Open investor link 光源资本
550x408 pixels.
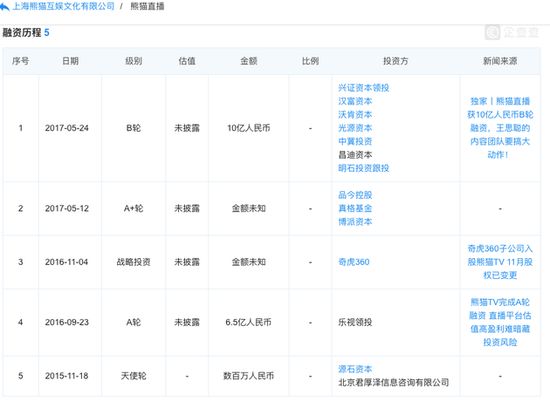click(355, 128)
